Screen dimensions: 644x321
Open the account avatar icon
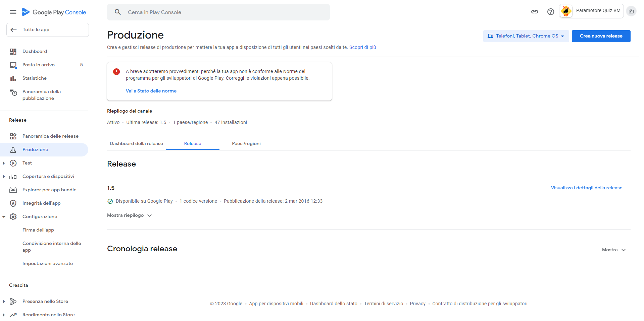(631, 11)
